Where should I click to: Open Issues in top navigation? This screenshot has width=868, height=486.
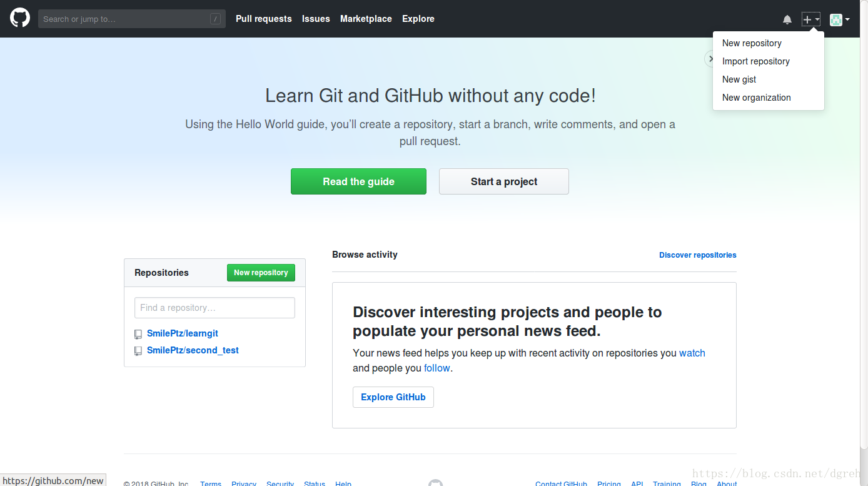coord(316,19)
